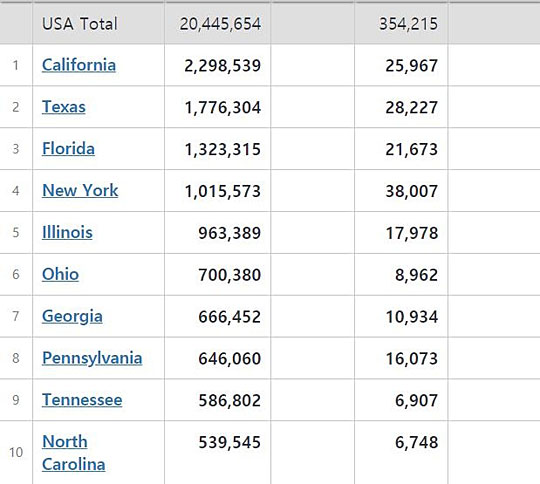
Task: Click rank number 10 cell
Action: (16, 452)
